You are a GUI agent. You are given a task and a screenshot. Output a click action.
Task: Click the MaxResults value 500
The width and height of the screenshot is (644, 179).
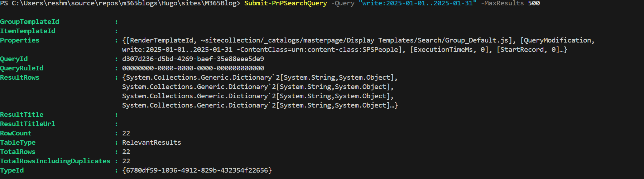coord(534,3)
